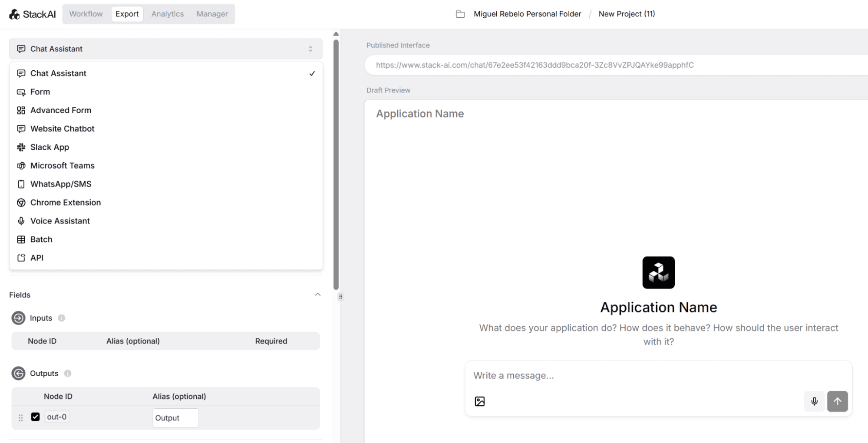Select Advanced Form option
This screenshot has width=868, height=443.
[x=166, y=110]
